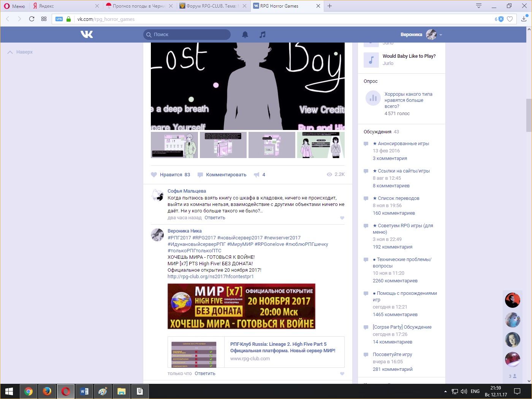Play track Would Baby Like to Play?
Viewport: 532px width, 399px height.
pyautogui.click(x=371, y=60)
